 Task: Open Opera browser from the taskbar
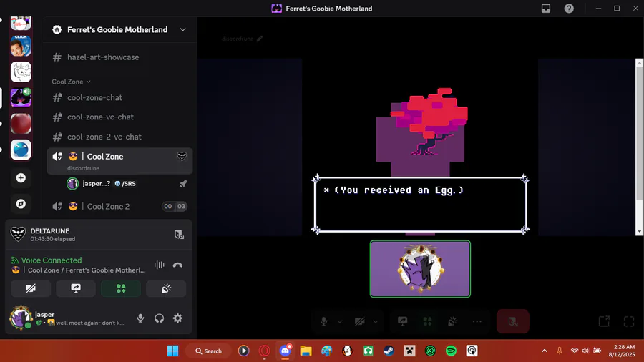pyautogui.click(x=265, y=351)
